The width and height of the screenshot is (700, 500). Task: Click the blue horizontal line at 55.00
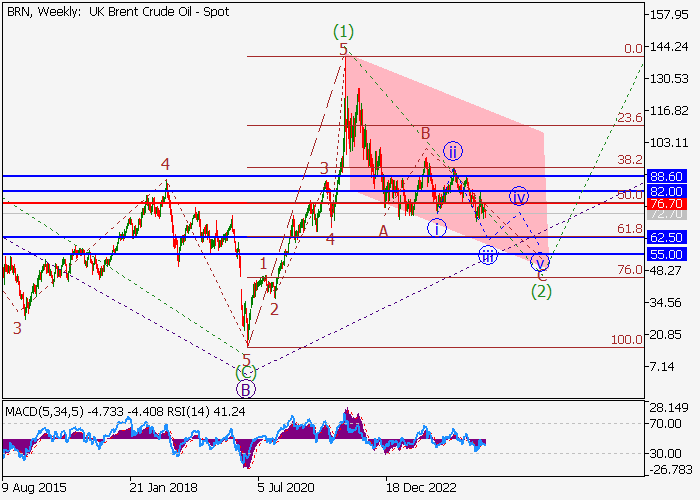point(324,254)
